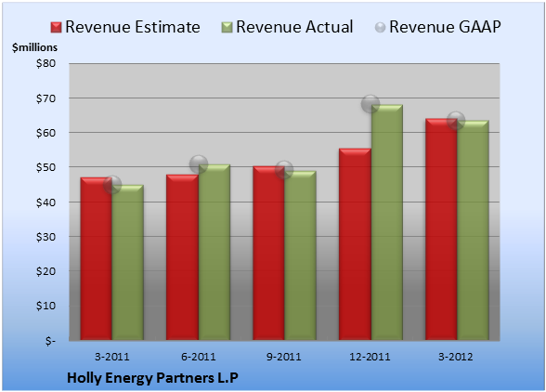
Task: Click the "3-2011" x-axis label
Action: coord(112,357)
